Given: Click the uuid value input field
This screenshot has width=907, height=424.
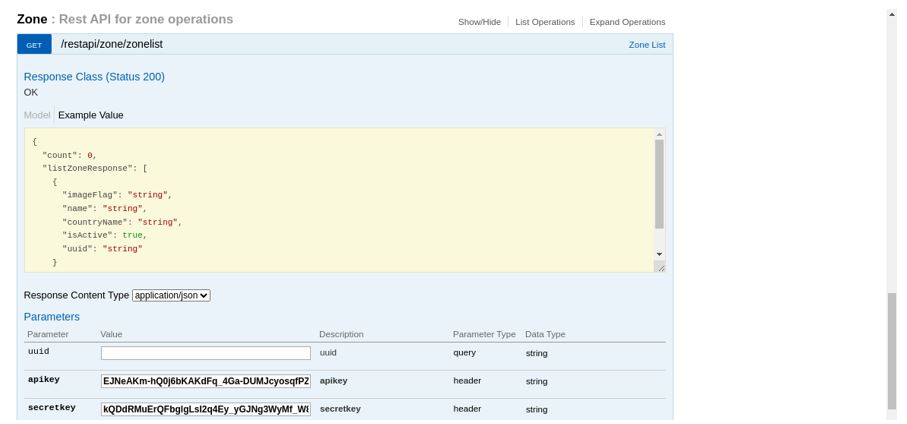Looking at the screenshot, I should (206, 353).
